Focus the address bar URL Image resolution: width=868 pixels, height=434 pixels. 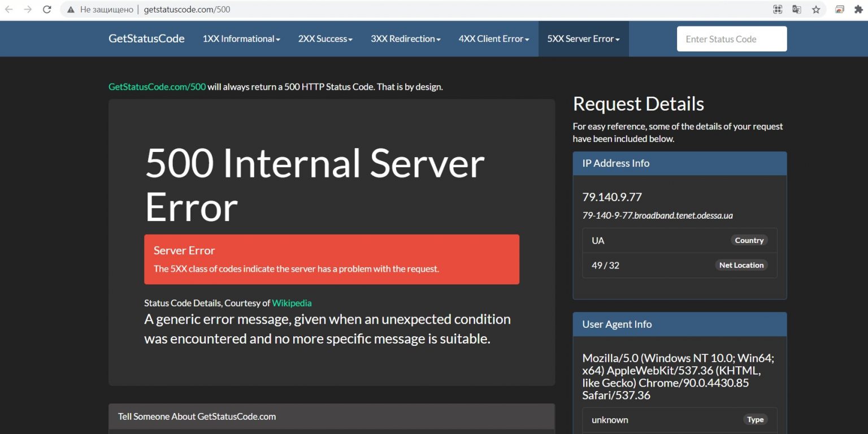pyautogui.click(x=187, y=10)
